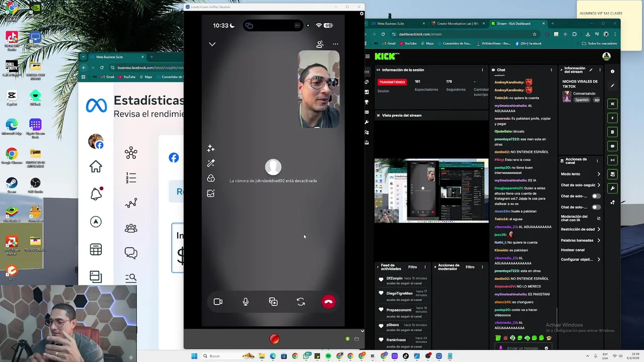The height and width of the screenshot is (362, 644).
Task: Toggle the first Chat de solo switch
Action: 596,196
